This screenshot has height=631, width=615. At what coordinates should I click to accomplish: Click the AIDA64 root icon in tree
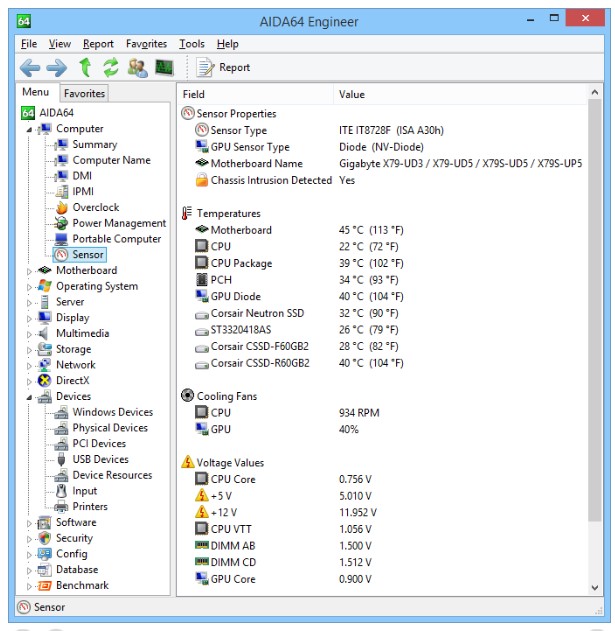coord(27,113)
